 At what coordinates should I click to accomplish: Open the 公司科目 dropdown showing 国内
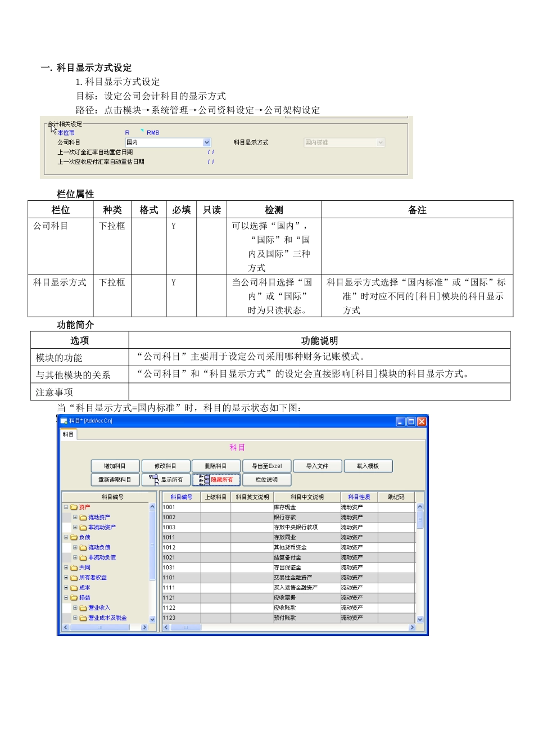168,143
